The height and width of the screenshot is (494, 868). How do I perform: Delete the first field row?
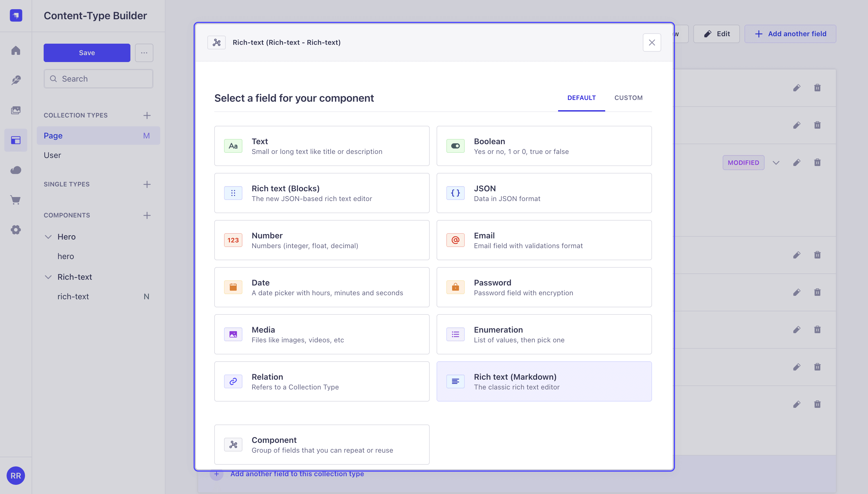[x=817, y=88]
